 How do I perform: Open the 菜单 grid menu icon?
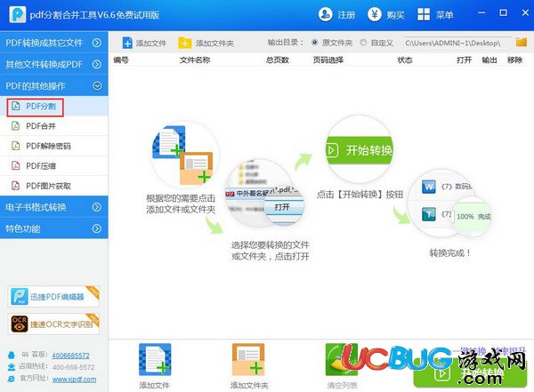424,14
